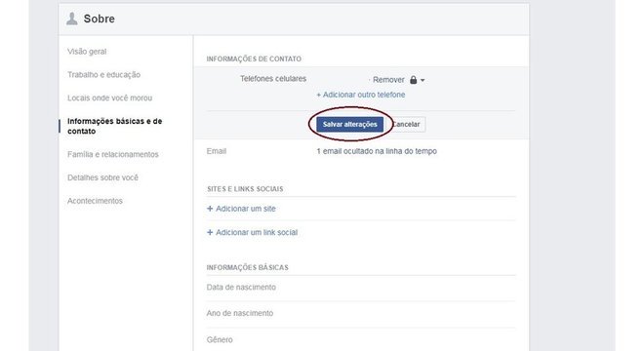The width and height of the screenshot is (644, 351).
Task: Click Adicionar um site link
Action: [246, 209]
